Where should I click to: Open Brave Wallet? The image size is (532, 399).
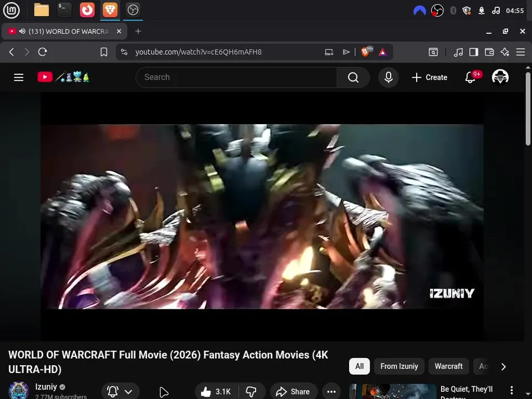[489, 52]
